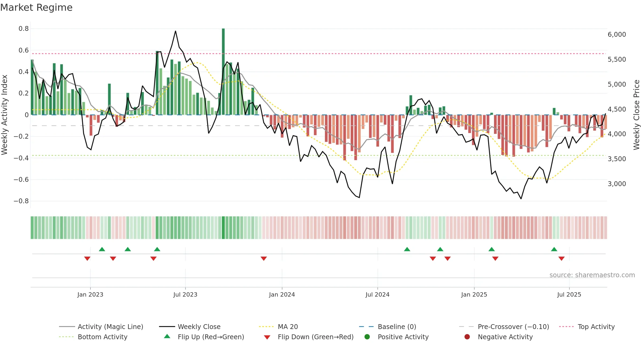Click the yellow dotted MA 20 legend swatch
This screenshot has height=362, width=644.
click(266, 327)
